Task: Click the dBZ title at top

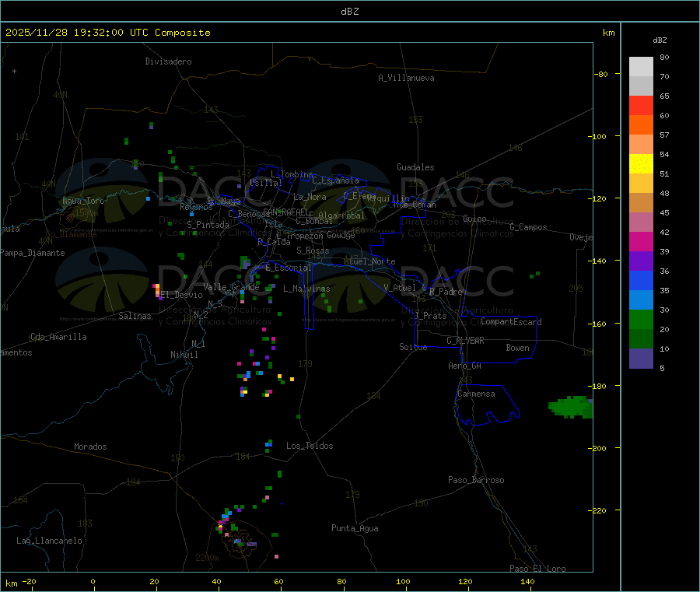Action: tap(349, 11)
